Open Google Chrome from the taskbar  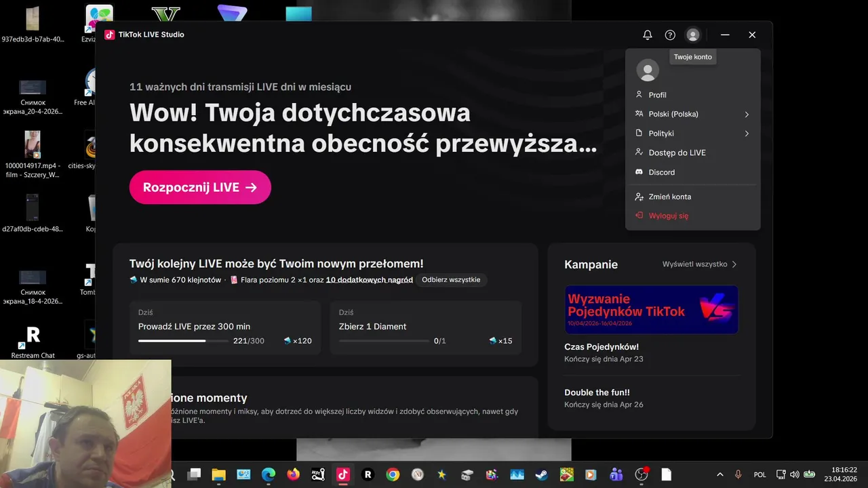coord(393,474)
